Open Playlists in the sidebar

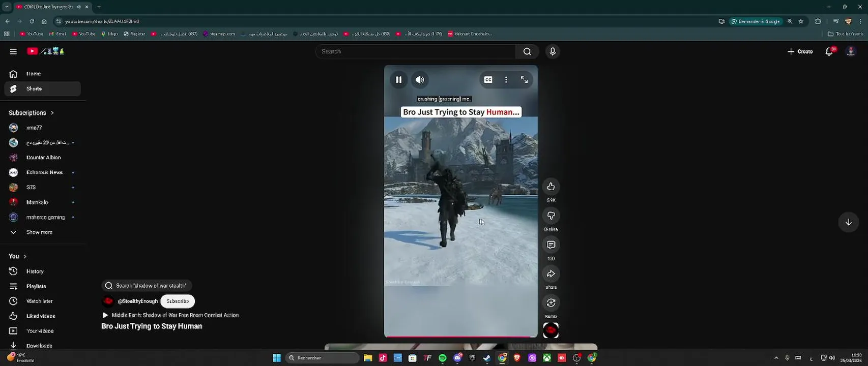click(x=43, y=286)
